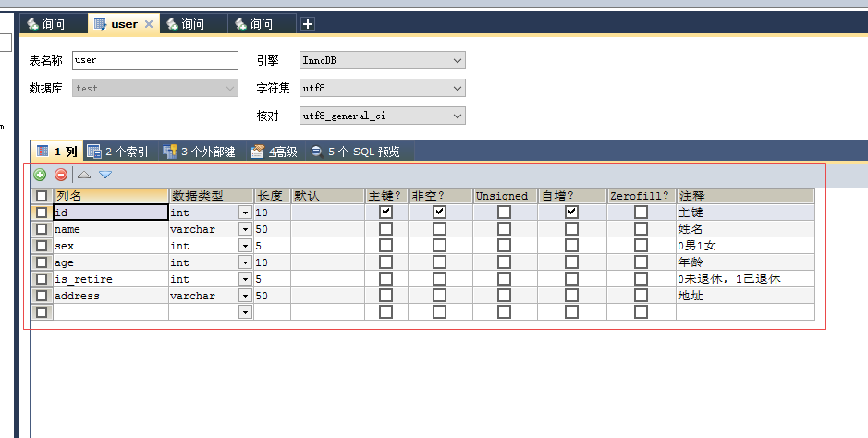The image size is (868, 438).
Task: Tick the row selection checkbox for id
Action: (x=42, y=213)
